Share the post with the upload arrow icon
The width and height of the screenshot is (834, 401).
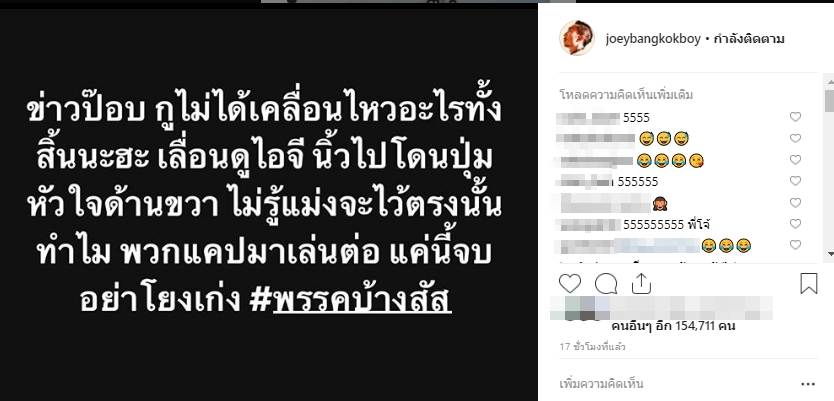(x=641, y=283)
